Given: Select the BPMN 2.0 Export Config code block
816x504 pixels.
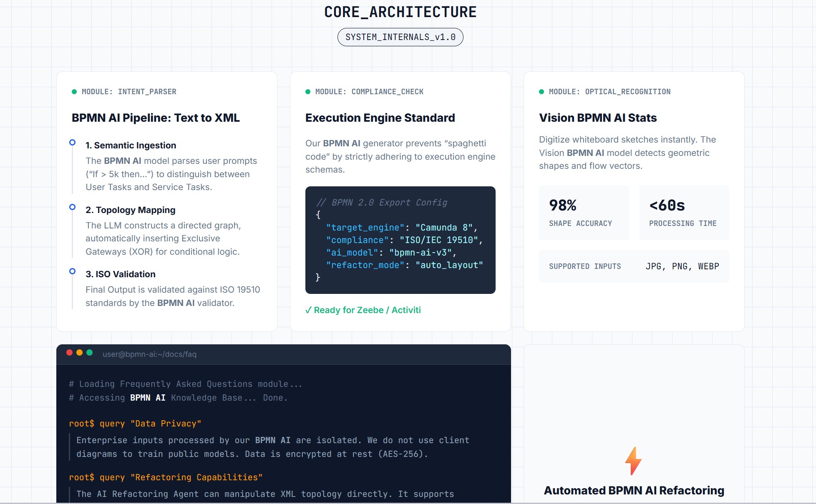Looking at the screenshot, I should (x=400, y=240).
